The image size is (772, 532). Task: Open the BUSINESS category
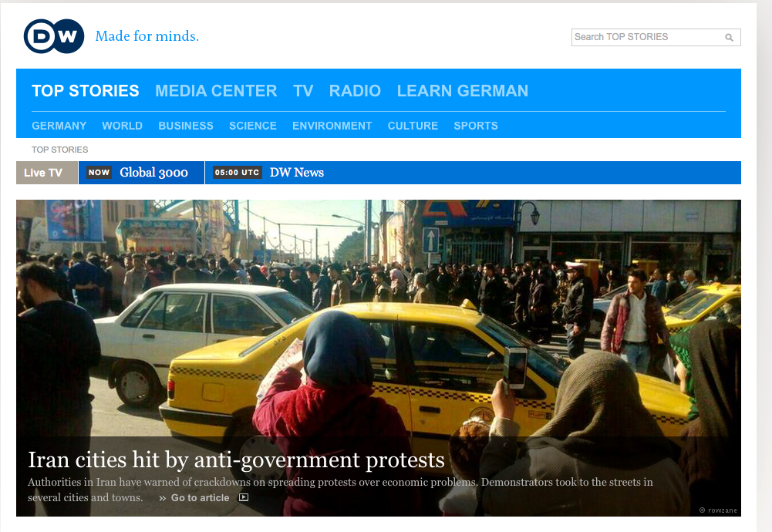tap(186, 126)
